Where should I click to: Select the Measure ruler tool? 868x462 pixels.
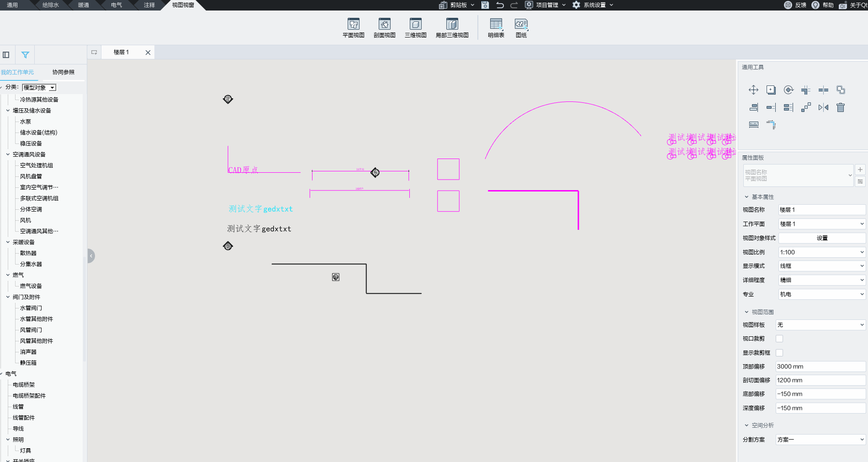753,125
